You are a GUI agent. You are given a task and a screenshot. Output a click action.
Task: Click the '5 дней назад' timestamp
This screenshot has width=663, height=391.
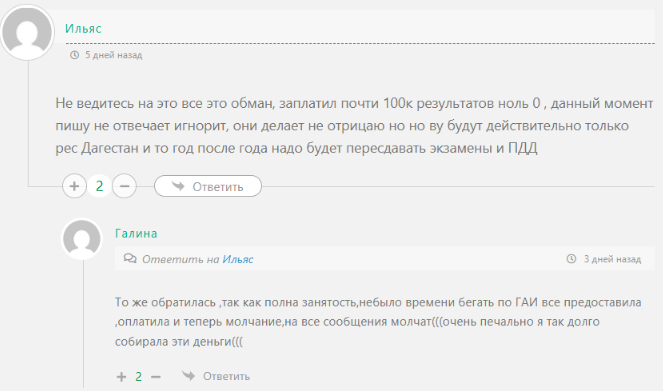point(114,55)
